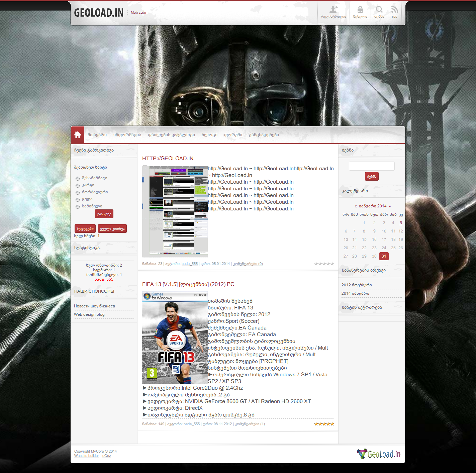
Task: Select calendar day 5
Action: [x=401, y=223]
